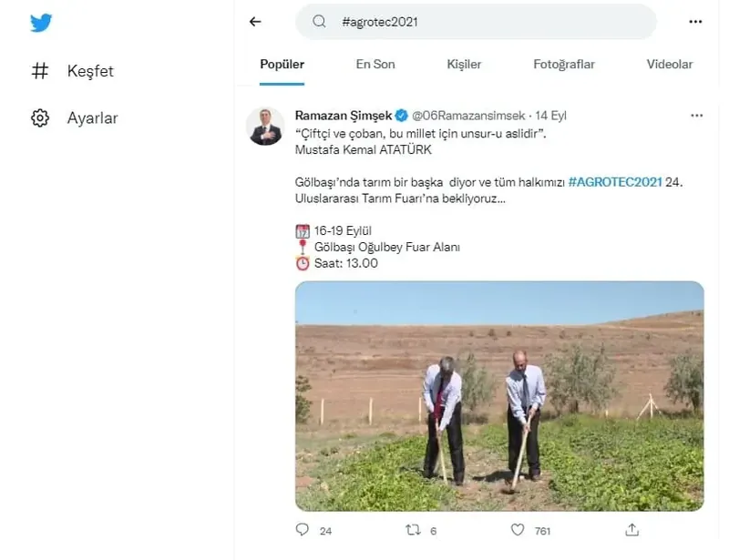Show the Videolar tab results
This screenshot has height=560, width=729.
tap(670, 65)
